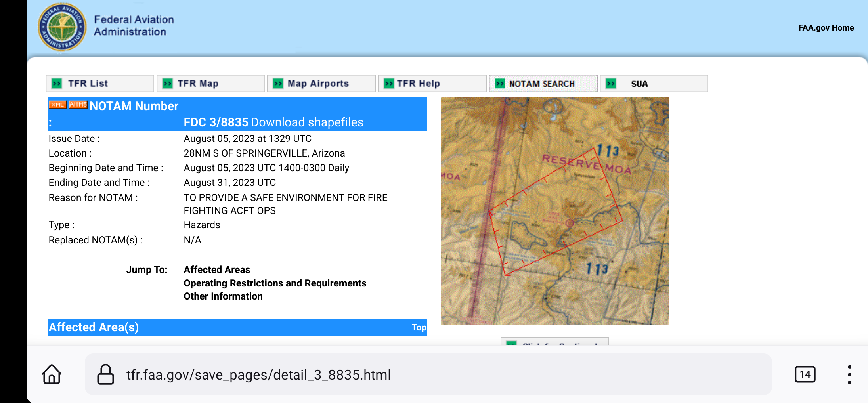This screenshot has height=403, width=868.
Task: Select the reason text about fire fighting ACFT OPS
Action: click(x=285, y=204)
